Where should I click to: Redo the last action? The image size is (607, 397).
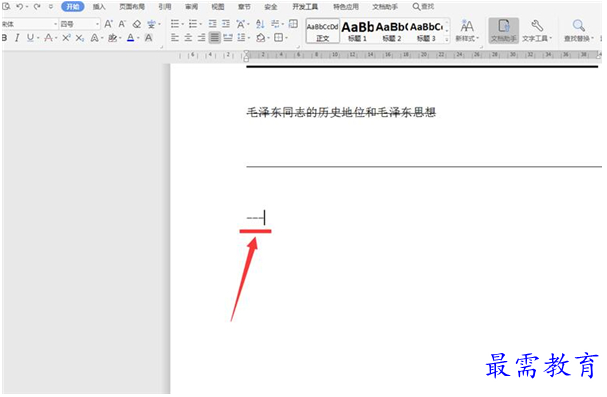[37, 7]
